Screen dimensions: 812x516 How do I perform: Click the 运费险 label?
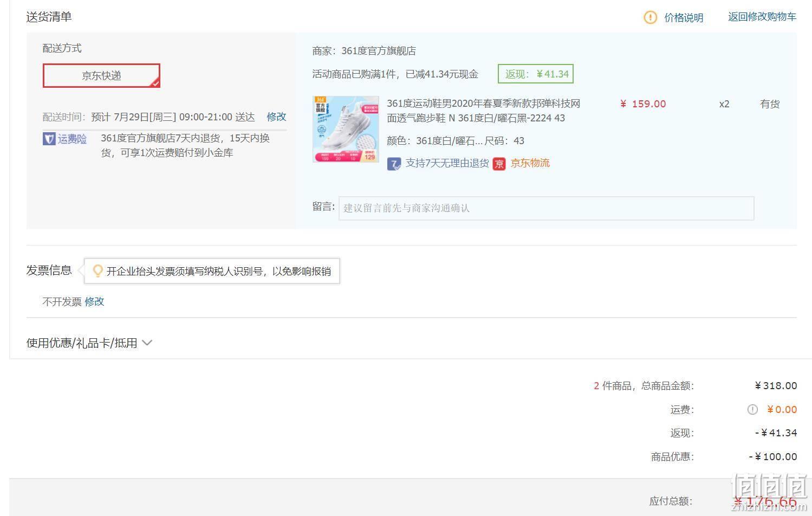tap(72, 139)
